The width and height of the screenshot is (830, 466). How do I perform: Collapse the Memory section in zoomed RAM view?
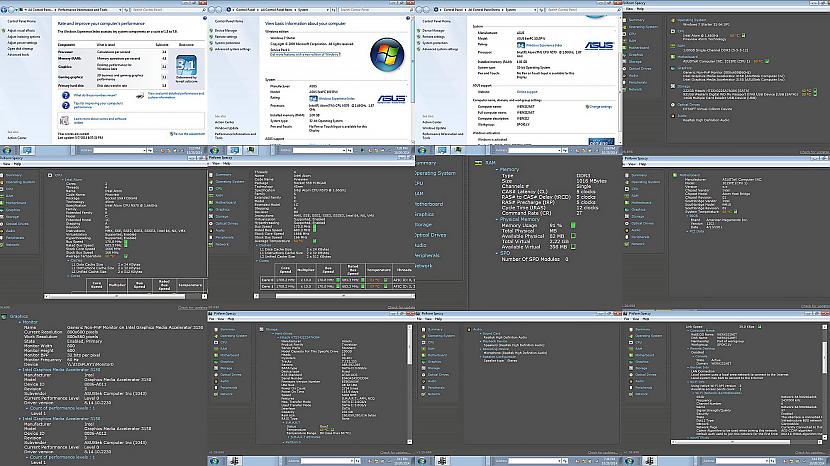point(497,169)
